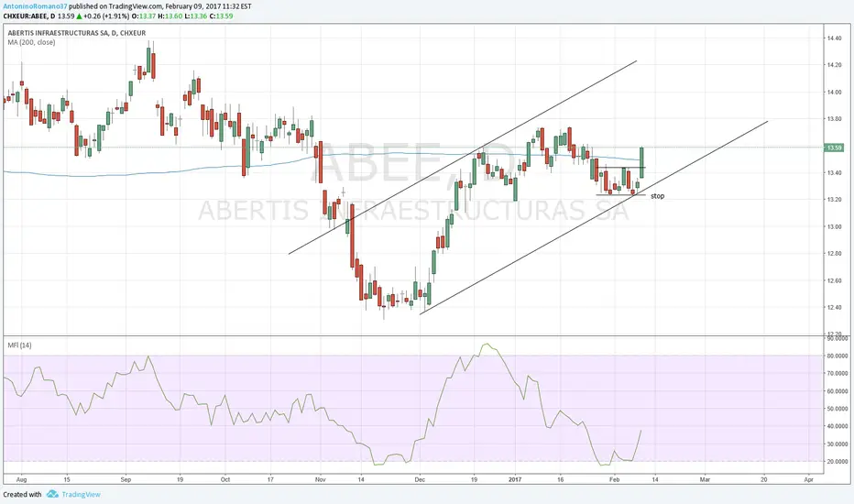Click the current price tag 13.59

tap(834, 148)
